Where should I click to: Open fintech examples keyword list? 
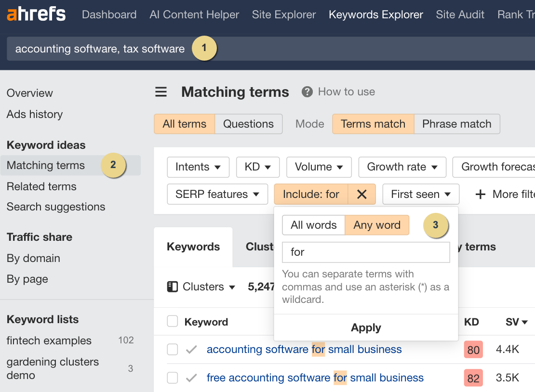(49, 340)
